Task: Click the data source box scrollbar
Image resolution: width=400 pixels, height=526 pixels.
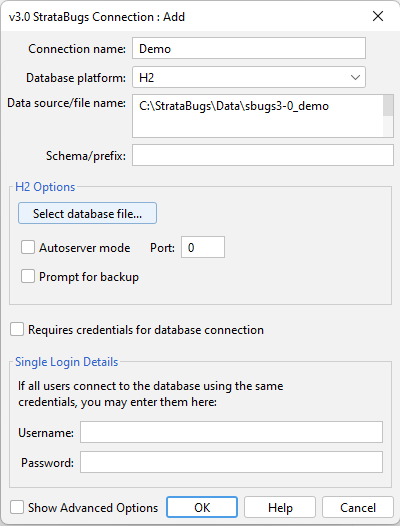Action: click(x=388, y=116)
